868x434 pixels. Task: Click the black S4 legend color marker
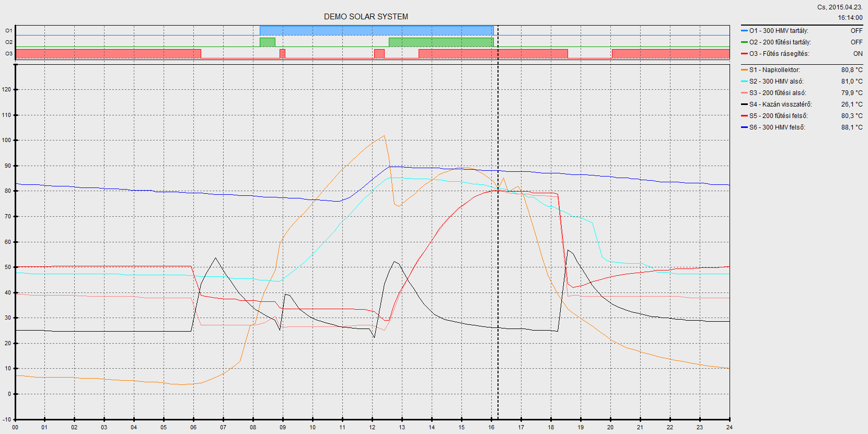pos(744,104)
